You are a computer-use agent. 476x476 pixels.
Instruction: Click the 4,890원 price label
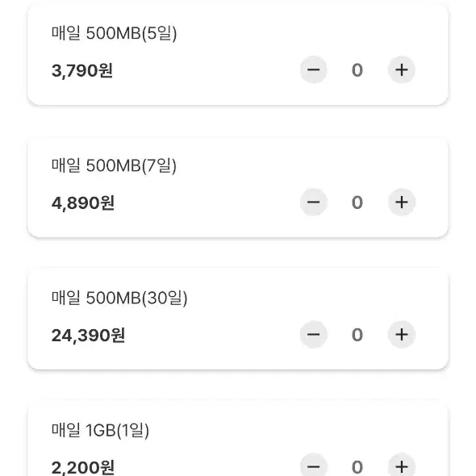(83, 203)
